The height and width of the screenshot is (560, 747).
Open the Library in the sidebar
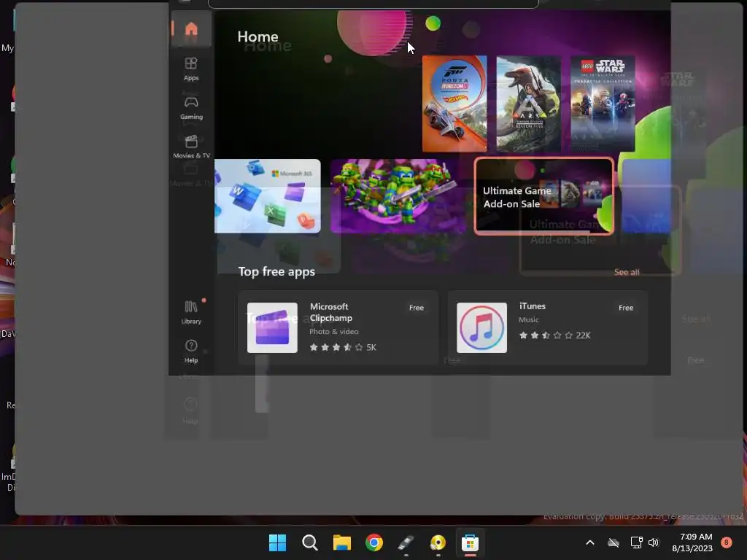(x=191, y=312)
